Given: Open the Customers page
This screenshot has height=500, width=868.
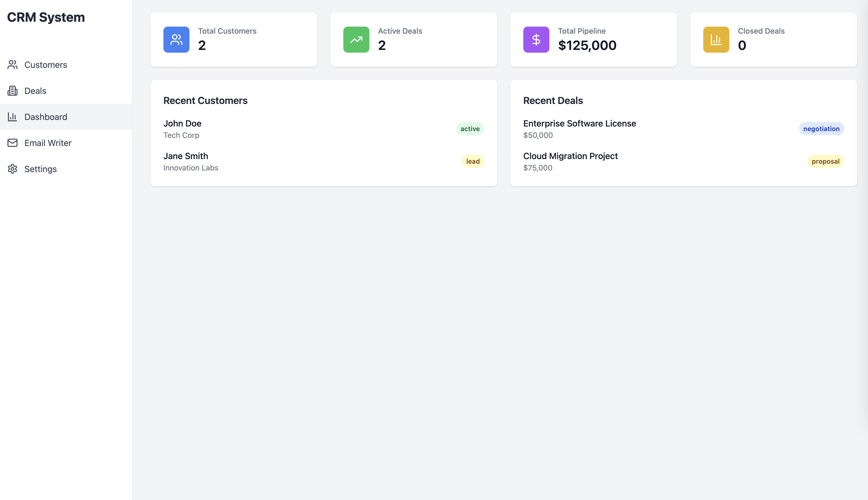Looking at the screenshot, I should point(46,65).
